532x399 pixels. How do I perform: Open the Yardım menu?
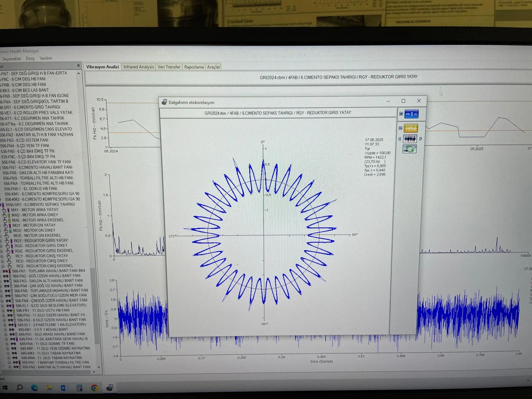[46, 58]
